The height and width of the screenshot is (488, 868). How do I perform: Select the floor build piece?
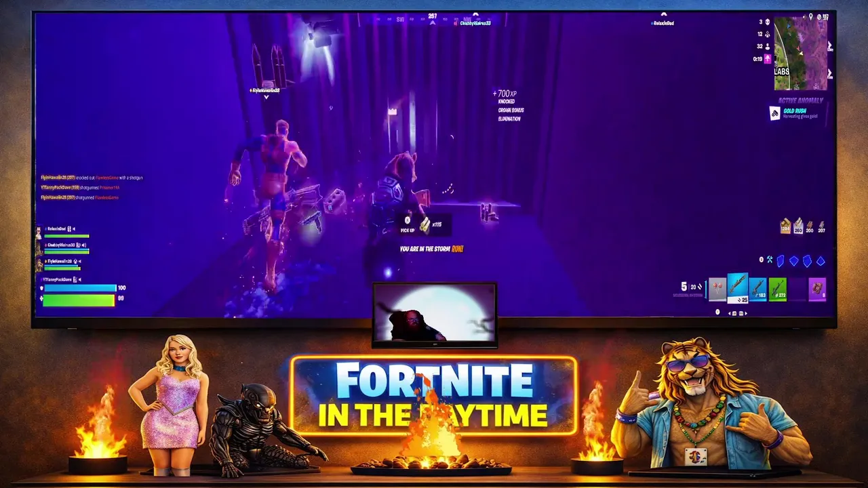pyautogui.click(x=794, y=261)
